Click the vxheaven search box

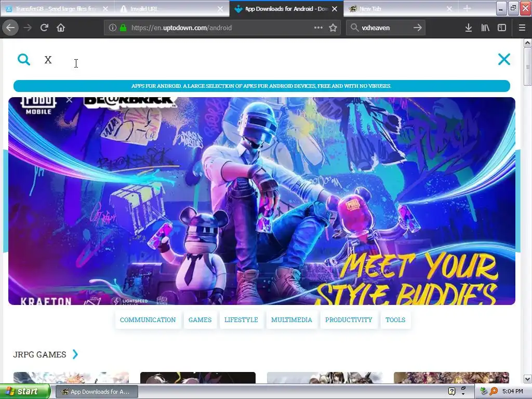(x=385, y=28)
